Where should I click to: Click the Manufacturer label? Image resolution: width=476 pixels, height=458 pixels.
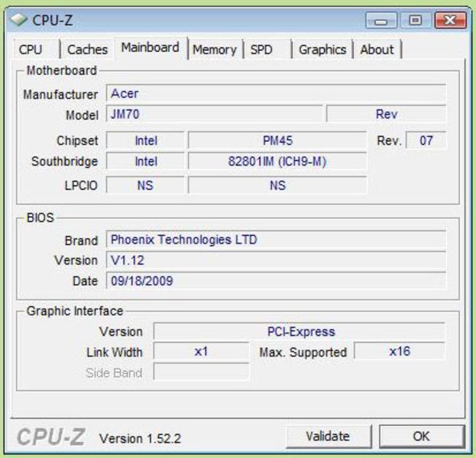coord(60,95)
